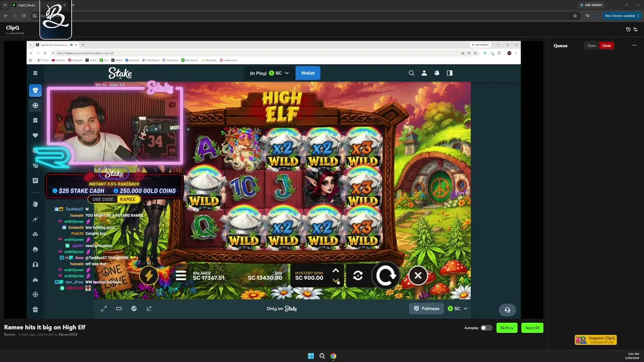Click the autoplay cycle arrows in slot game
The width and height of the screenshot is (644, 362).
click(x=358, y=276)
